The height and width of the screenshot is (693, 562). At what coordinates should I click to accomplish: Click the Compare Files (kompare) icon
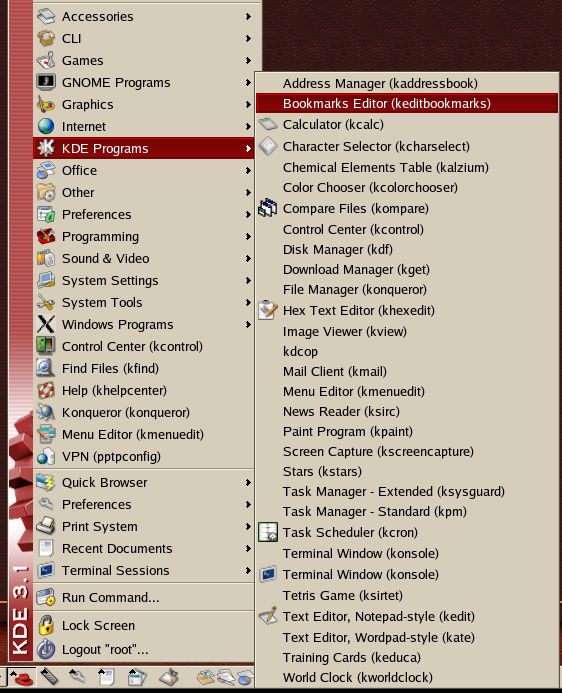pos(268,208)
